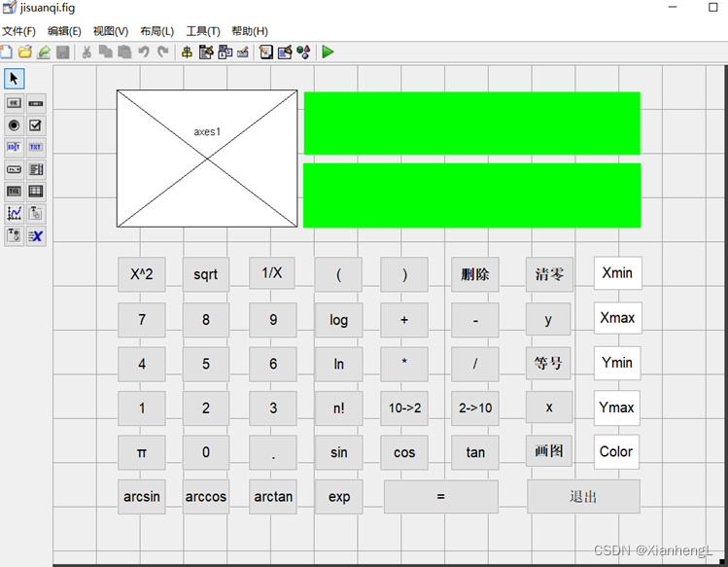This screenshot has width=728, height=567.
Task: Click the Ymax edit field
Action: (616, 408)
